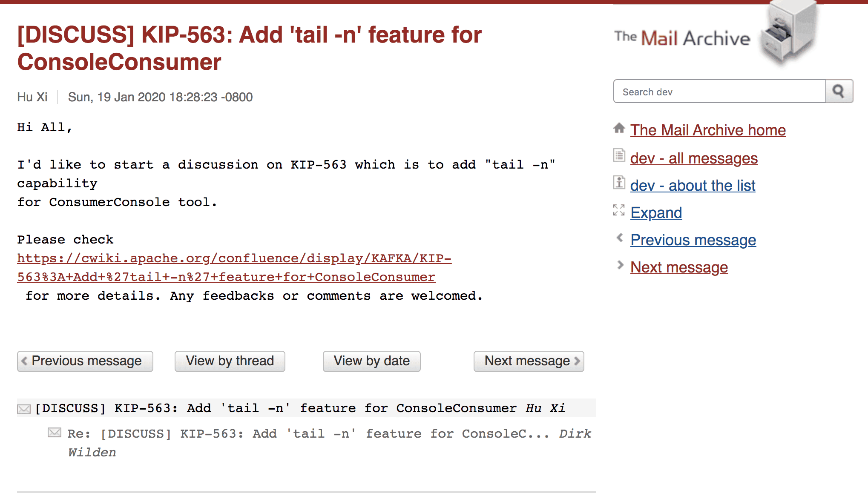Open the cwiki.apache.org KIP-563 link
This screenshot has width=868, height=493.
pyautogui.click(x=234, y=259)
